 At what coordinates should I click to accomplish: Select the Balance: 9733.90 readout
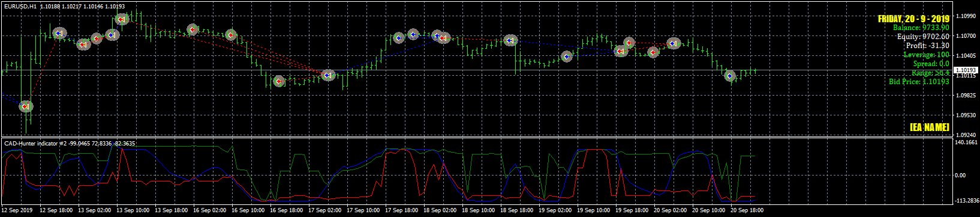(x=921, y=28)
